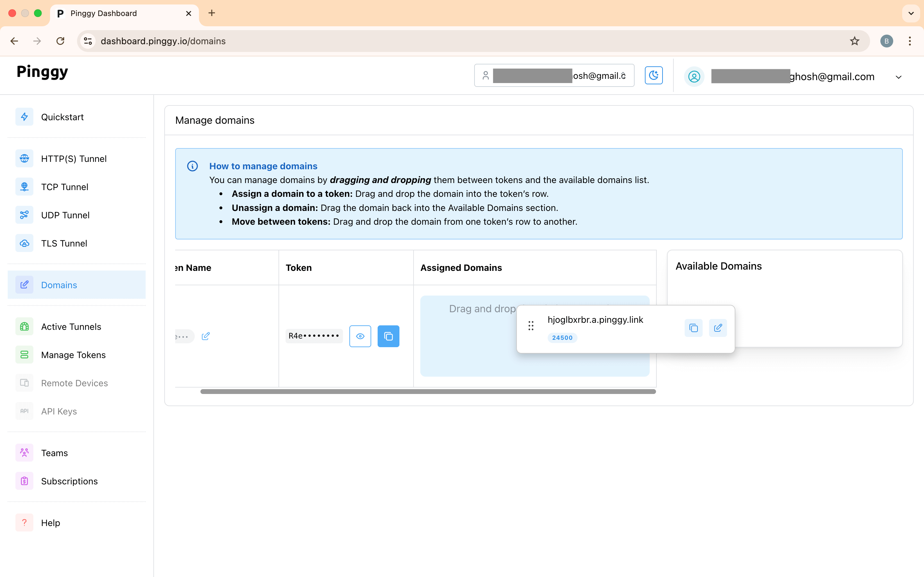Go to API Keys section
924x577 pixels.
[59, 411]
